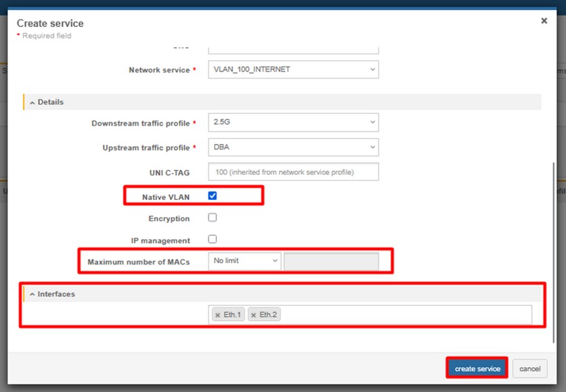Open the Network service dropdown

[293, 70]
